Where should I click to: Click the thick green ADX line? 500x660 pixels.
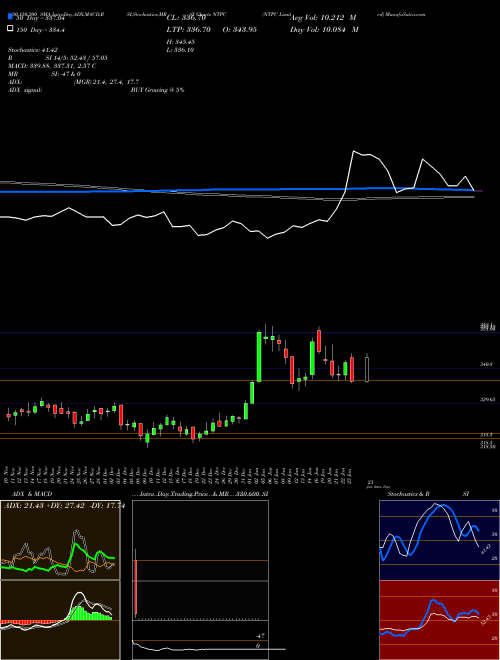click(x=76, y=546)
